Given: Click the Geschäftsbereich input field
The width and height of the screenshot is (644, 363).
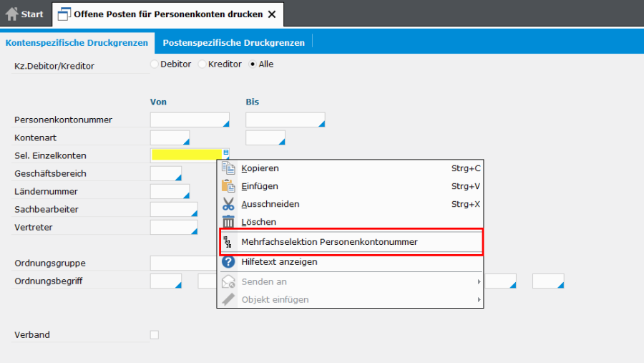Looking at the screenshot, I should tap(166, 173).
